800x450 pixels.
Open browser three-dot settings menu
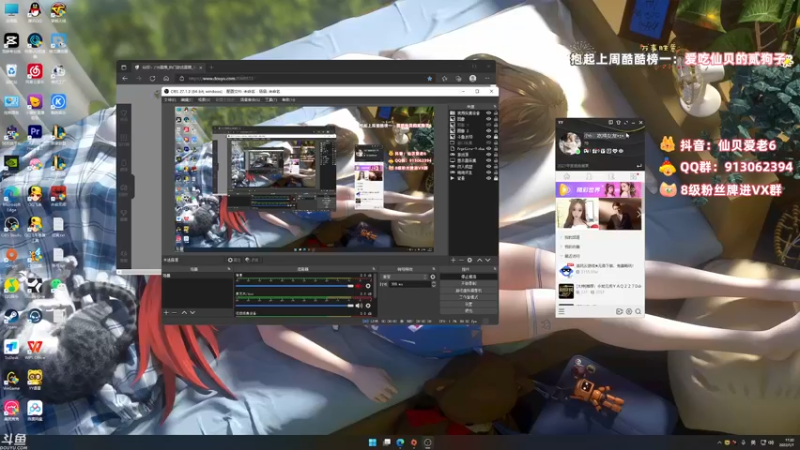487,79
